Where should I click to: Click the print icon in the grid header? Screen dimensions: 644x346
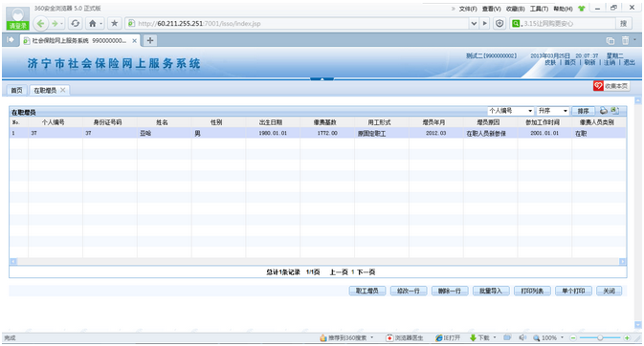[x=604, y=111]
